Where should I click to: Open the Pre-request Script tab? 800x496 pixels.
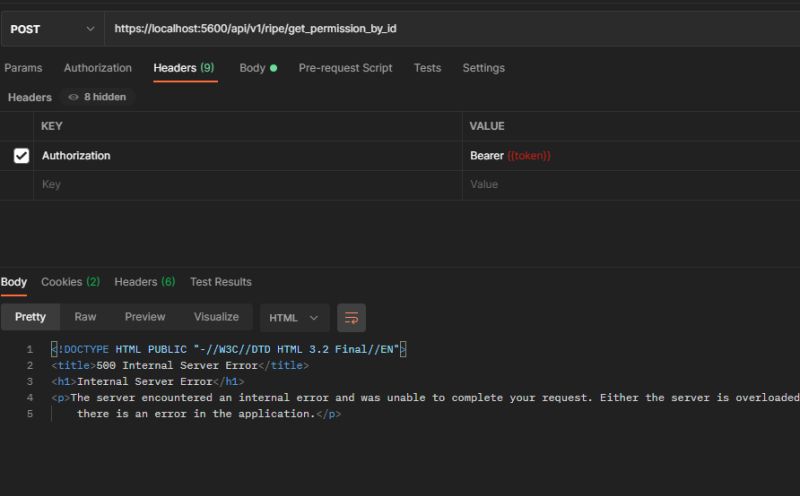coord(345,68)
